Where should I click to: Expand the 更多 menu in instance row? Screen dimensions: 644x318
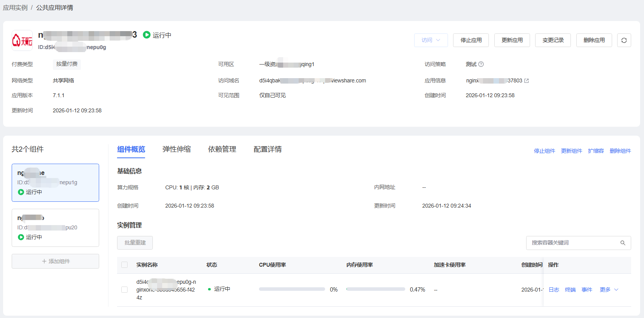tap(609, 290)
